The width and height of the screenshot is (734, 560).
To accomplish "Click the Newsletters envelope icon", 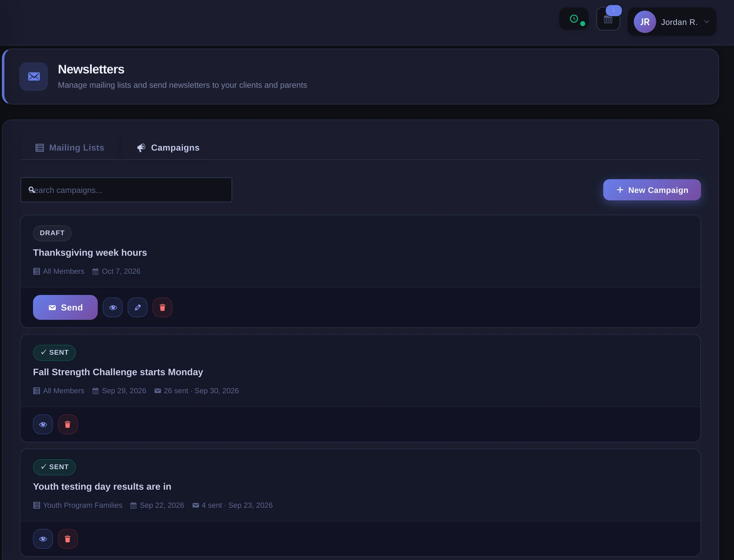I will [34, 76].
